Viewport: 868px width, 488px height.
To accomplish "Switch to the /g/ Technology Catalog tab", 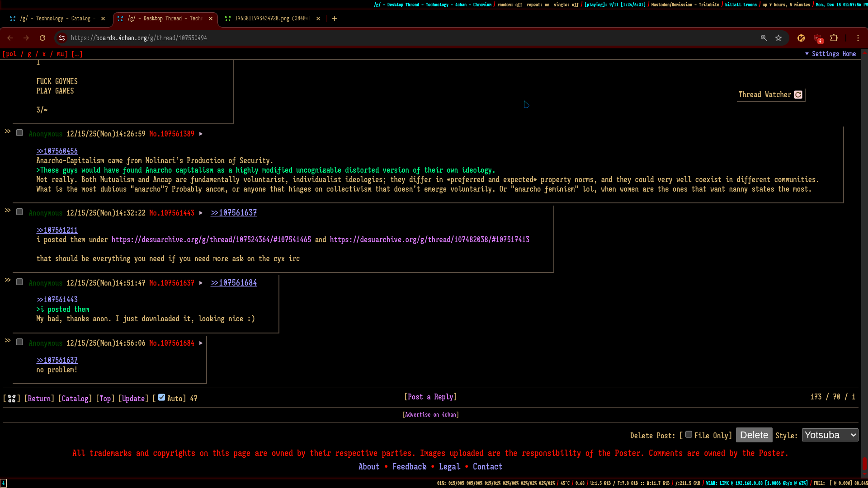I will 55,19.
